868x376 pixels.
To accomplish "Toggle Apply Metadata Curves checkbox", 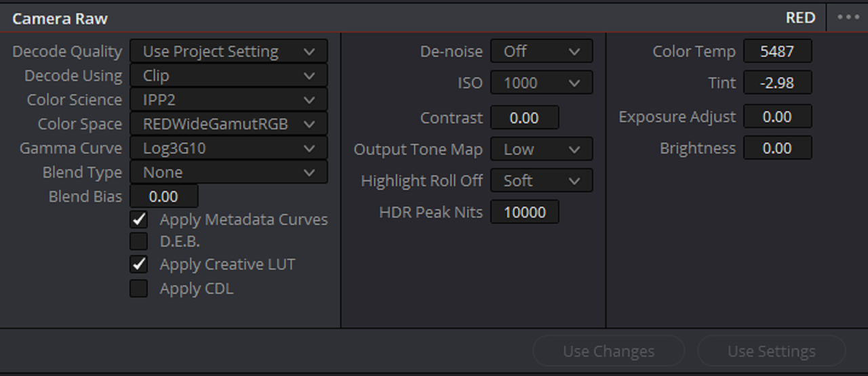I will (139, 220).
